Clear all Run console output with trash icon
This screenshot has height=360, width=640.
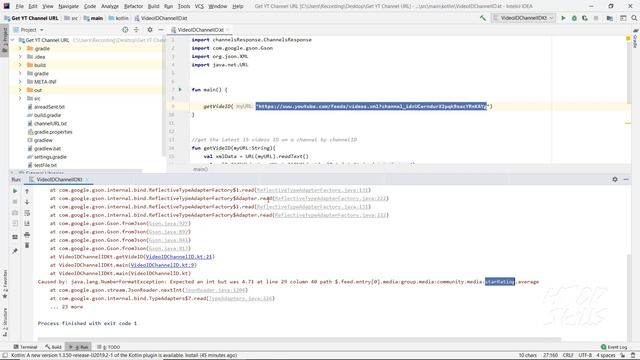[x=27, y=245]
